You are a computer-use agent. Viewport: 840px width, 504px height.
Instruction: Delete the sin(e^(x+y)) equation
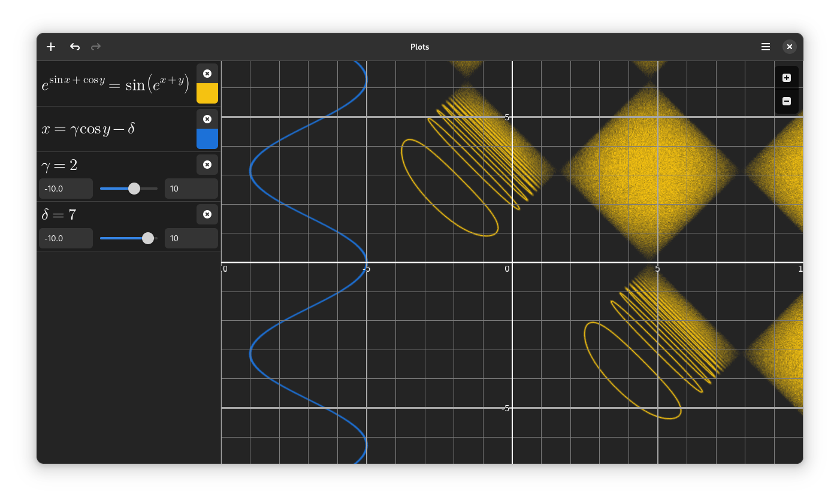[207, 73]
